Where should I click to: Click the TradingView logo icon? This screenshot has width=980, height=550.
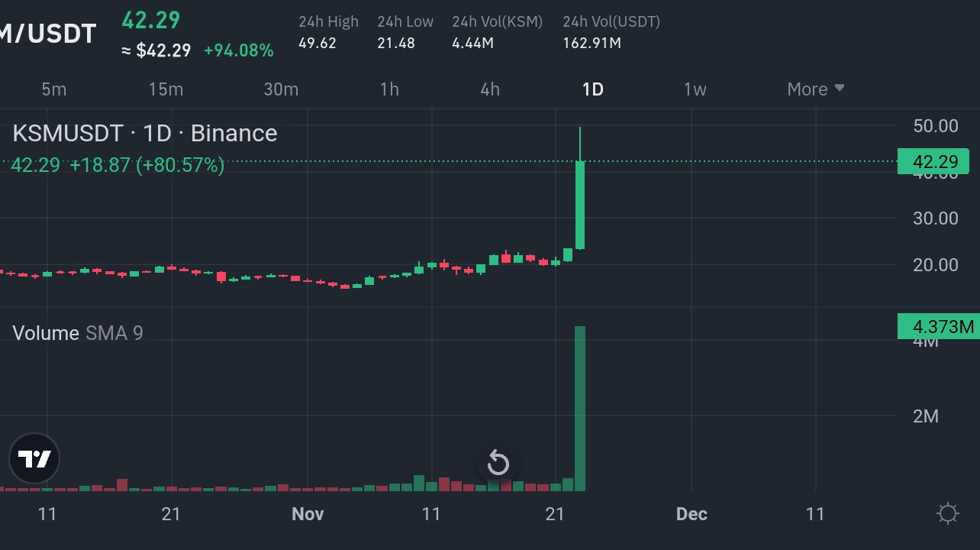[34, 458]
